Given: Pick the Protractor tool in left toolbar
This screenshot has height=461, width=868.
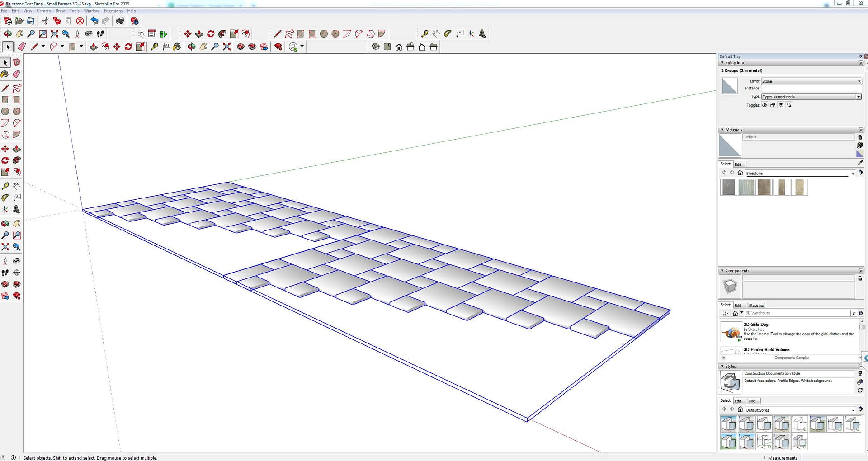Looking at the screenshot, I should click(5, 198).
